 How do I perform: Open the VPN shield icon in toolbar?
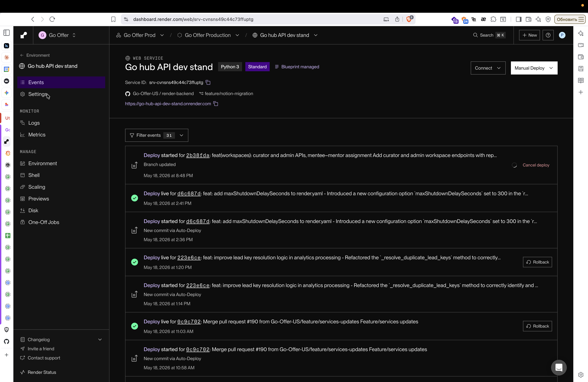click(x=548, y=19)
